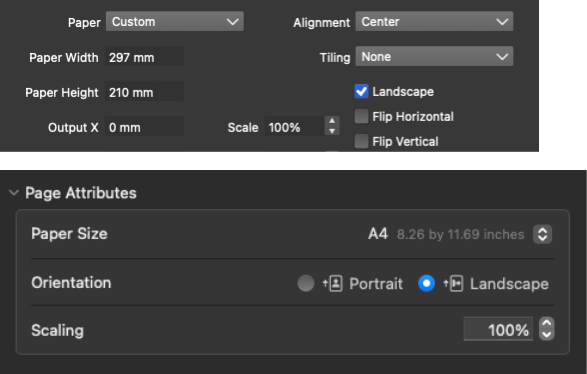The image size is (587, 374).
Task: Click the Landscape page orientation icon
Action: coord(453,283)
